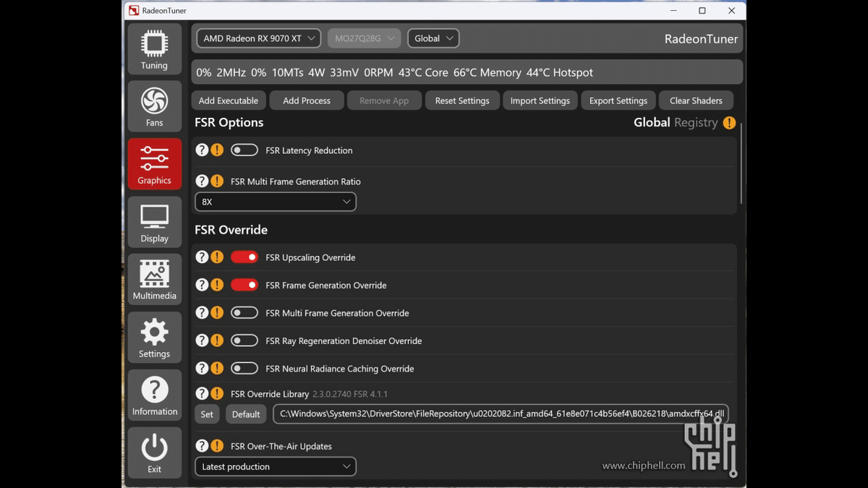Click the Exit power icon
868x488 pixels.
[x=154, y=453]
